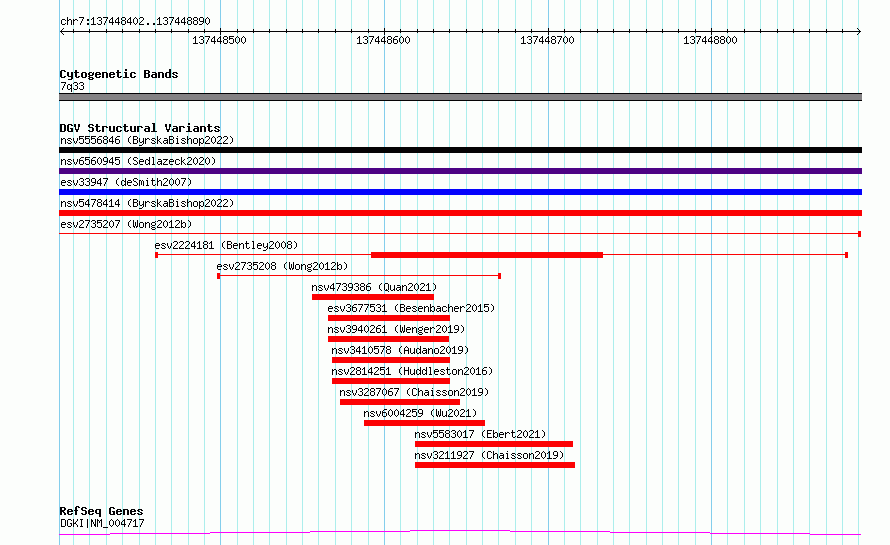
Task: Open nsv6560945 (Sedlazeck2020) variant label
Action: click(138, 161)
